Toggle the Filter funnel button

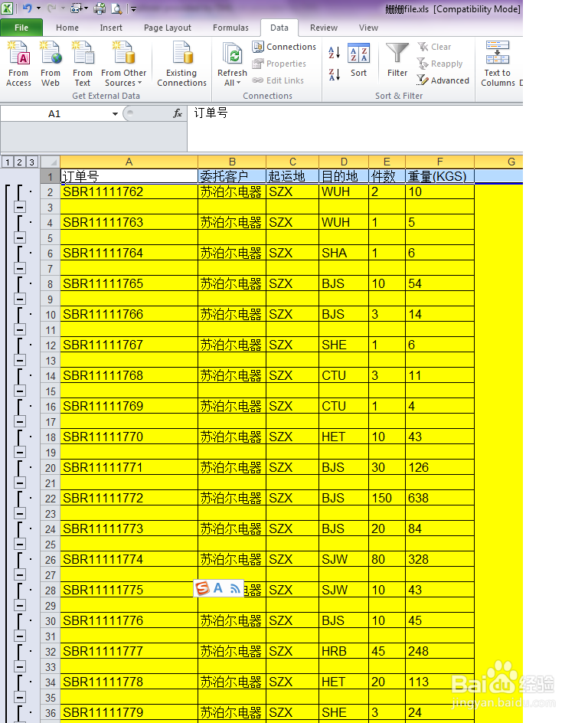pos(397,60)
